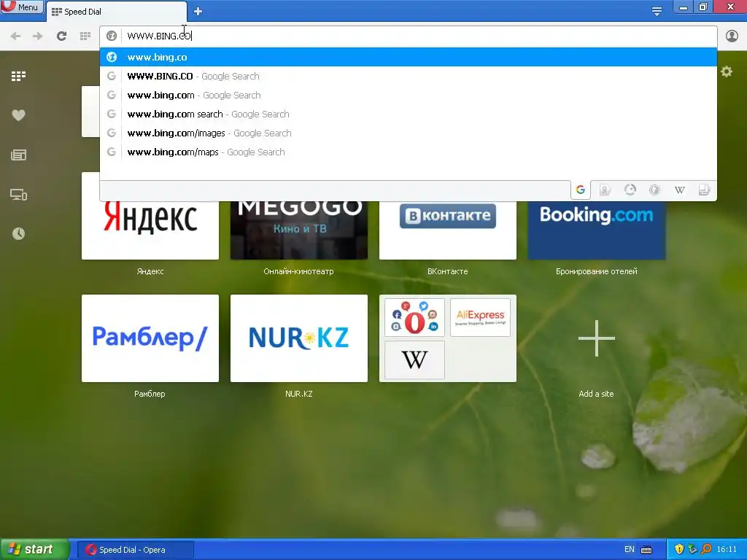Pick the www.bing.com/images suggestion

pos(409,133)
